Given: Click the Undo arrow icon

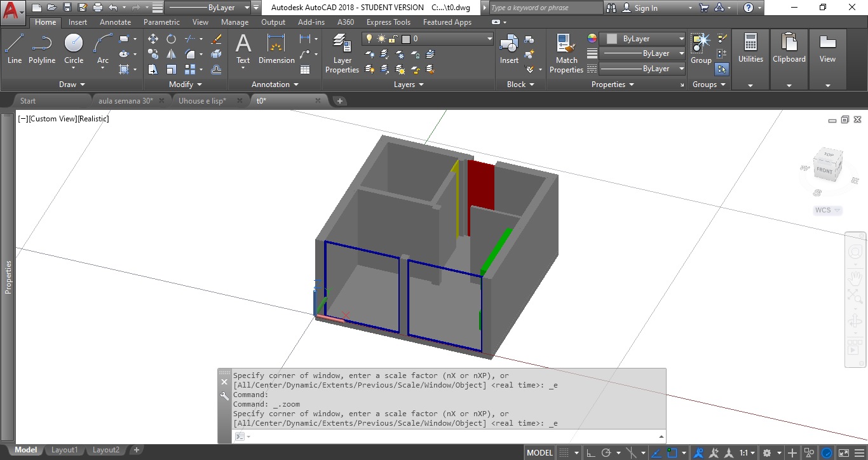Looking at the screenshot, I should (112, 8).
